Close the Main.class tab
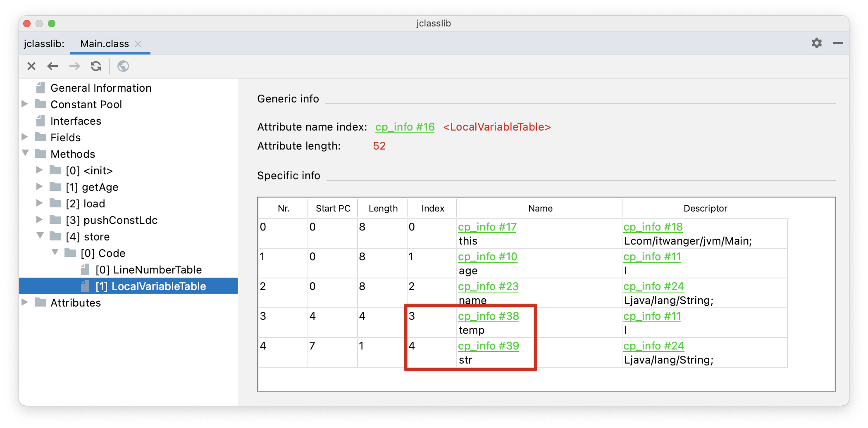 point(138,44)
